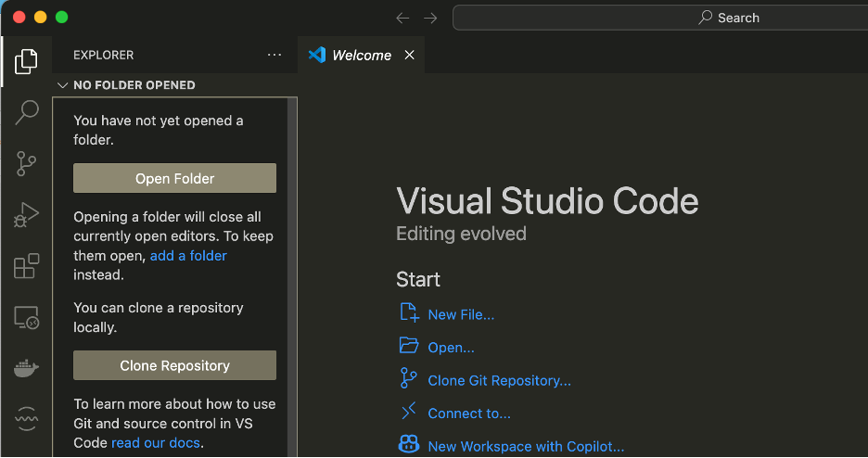Image resolution: width=868 pixels, height=458 pixels.
Task: Click the Clone Repository button
Action: tap(174, 365)
